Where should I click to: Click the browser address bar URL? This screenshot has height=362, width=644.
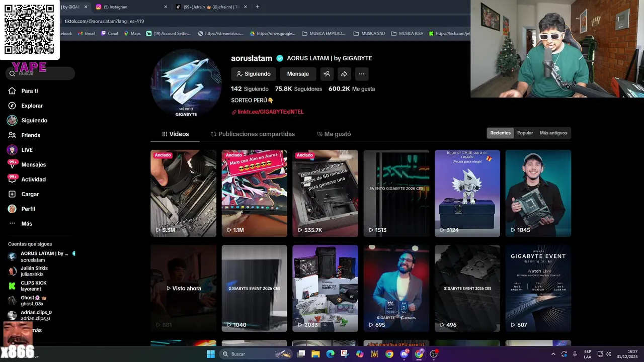click(x=104, y=21)
